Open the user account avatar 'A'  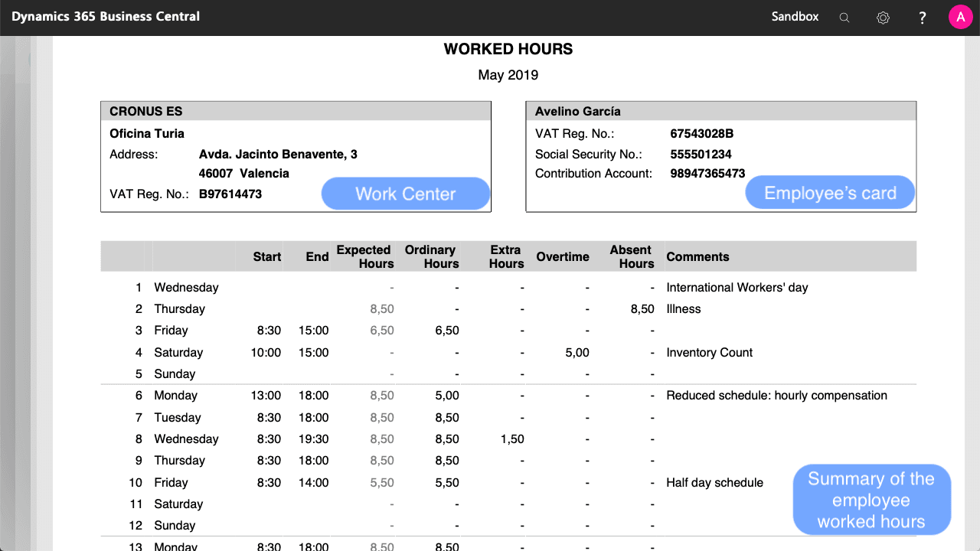coord(960,17)
